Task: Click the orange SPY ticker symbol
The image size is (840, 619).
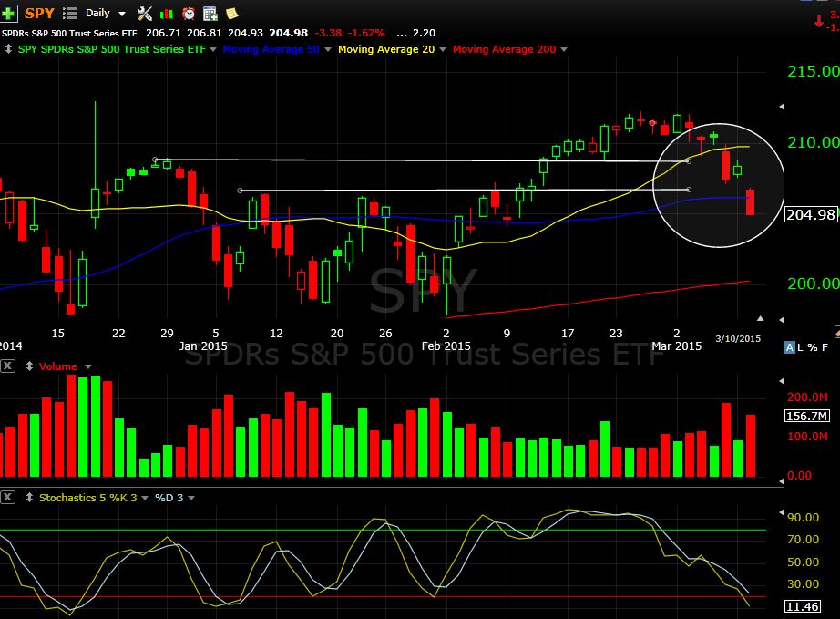Action: (39, 14)
